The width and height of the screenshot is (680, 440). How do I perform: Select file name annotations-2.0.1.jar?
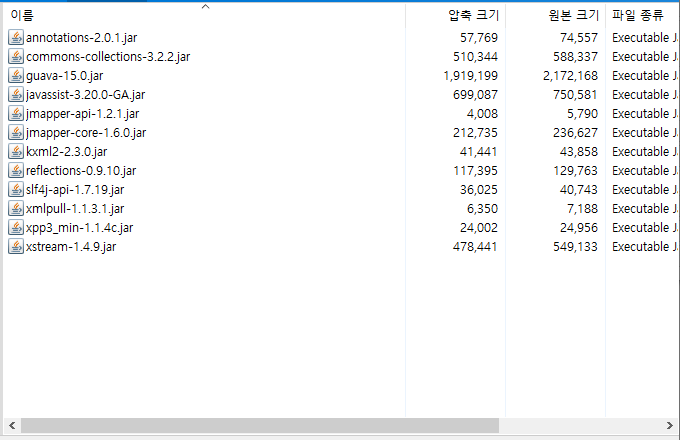coord(82,38)
